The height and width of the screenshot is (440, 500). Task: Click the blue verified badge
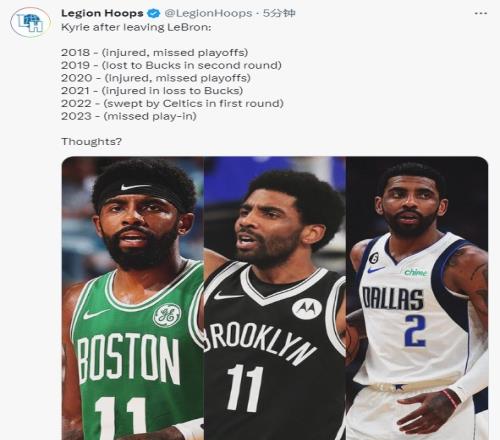tap(154, 13)
